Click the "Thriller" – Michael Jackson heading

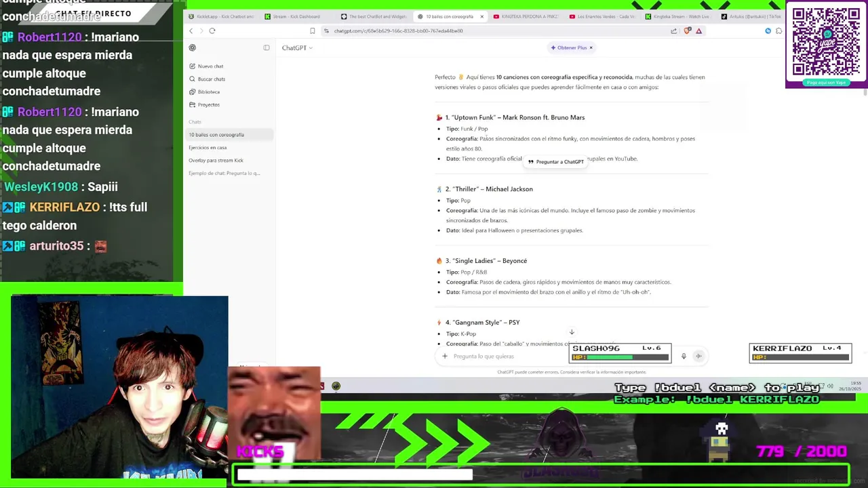489,189
